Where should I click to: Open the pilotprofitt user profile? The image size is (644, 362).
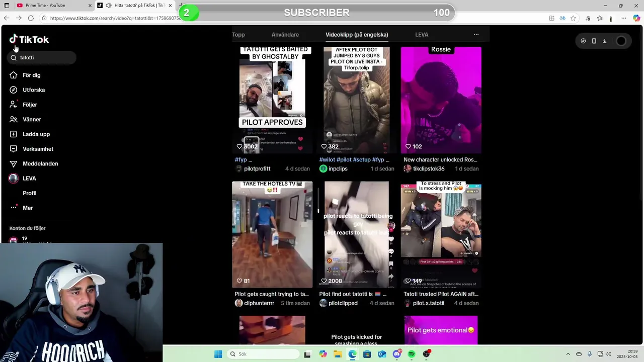point(257,169)
